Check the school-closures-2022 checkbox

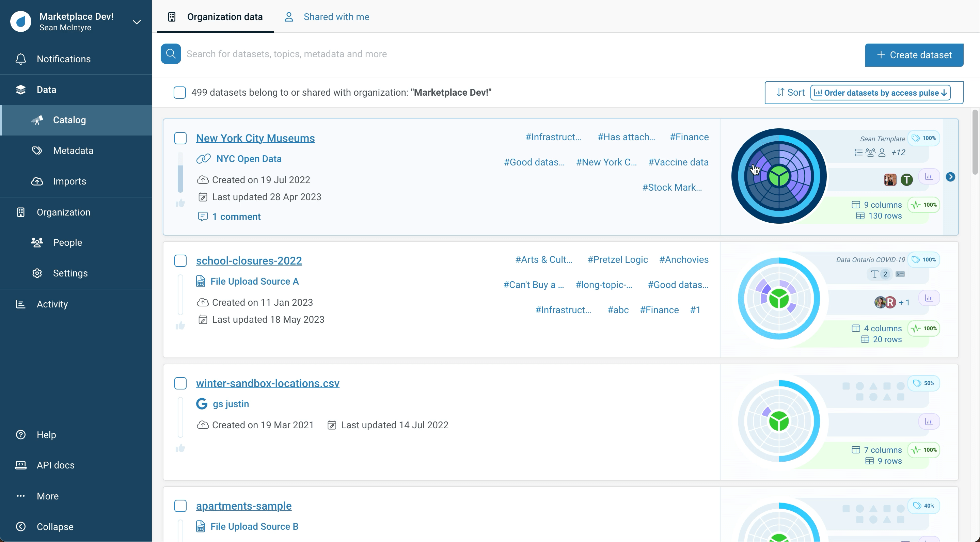tap(180, 260)
